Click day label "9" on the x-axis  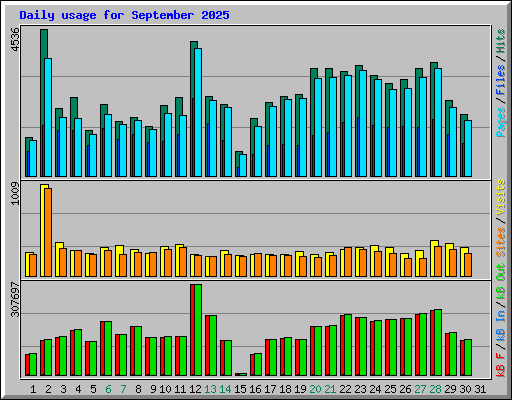click(x=153, y=389)
